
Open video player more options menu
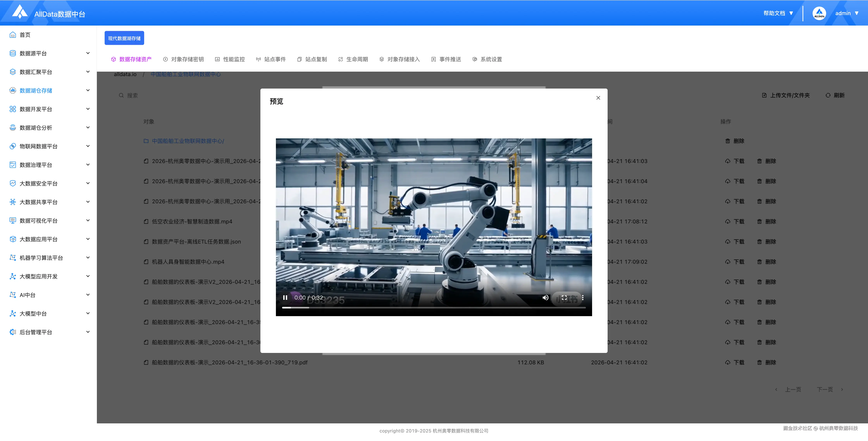pyautogui.click(x=583, y=298)
